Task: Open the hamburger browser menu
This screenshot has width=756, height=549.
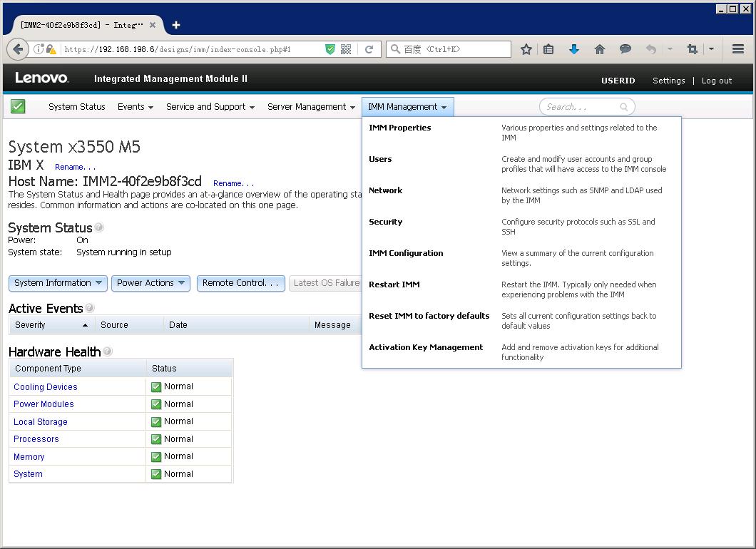Action: pyautogui.click(x=738, y=49)
